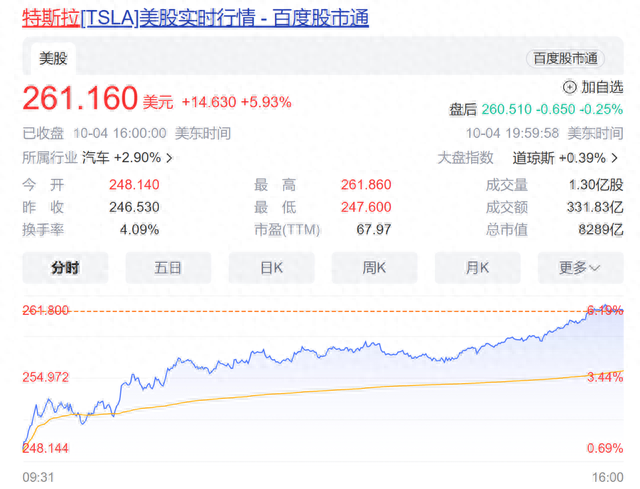Click the 最低 value 247.600
Image resolution: width=640 pixels, height=489 pixels.
pos(366,207)
